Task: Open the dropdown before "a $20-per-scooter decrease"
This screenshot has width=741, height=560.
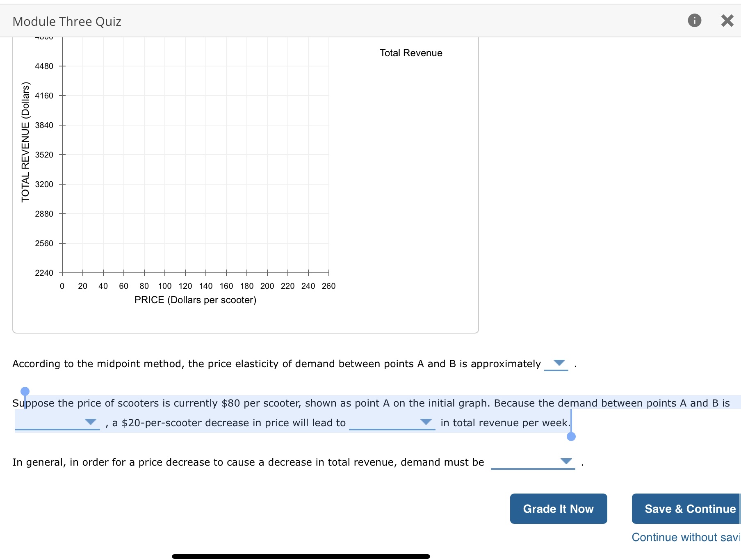Action: 90,421
